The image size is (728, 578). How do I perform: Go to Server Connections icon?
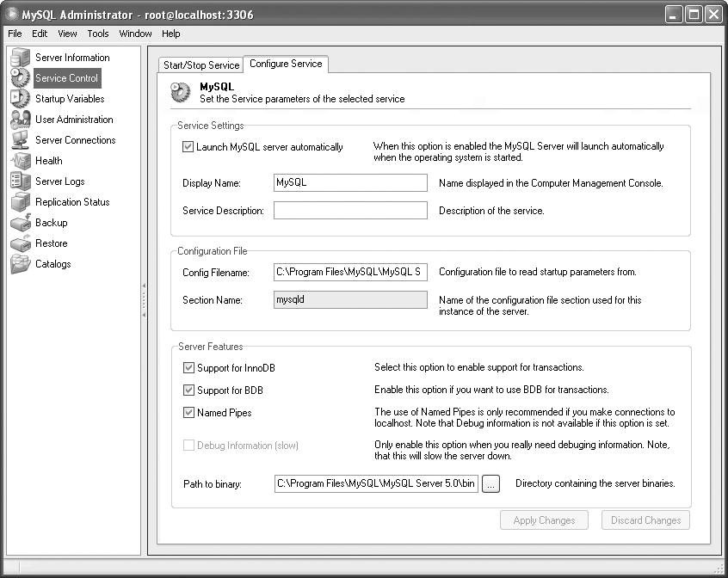[x=20, y=140]
